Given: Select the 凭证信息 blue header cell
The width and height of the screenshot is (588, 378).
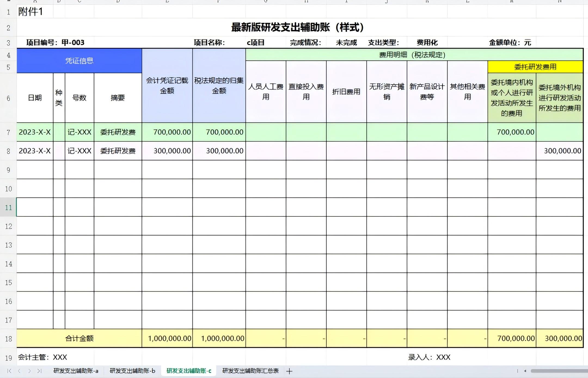Looking at the screenshot, I should point(79,61).
